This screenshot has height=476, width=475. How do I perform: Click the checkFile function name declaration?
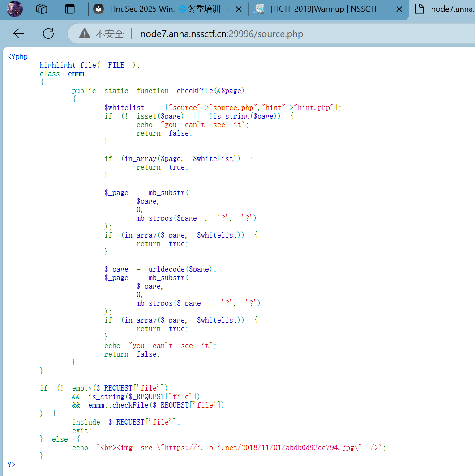tap(195, 90)
